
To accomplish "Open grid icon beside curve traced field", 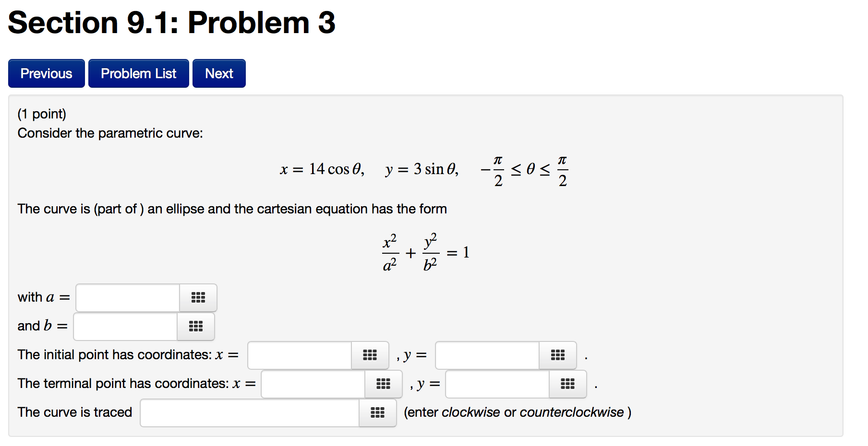I will [x=378, y=413].
